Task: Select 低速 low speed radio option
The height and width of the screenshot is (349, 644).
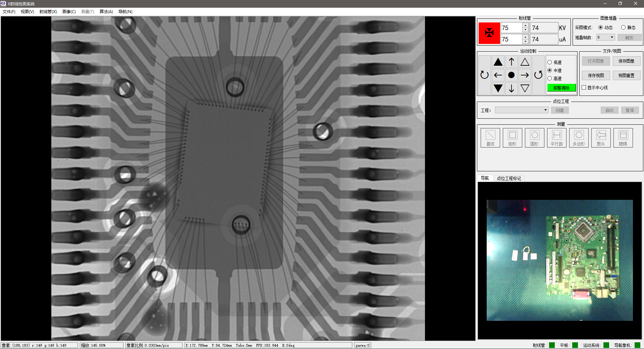Action: (550, 62)
